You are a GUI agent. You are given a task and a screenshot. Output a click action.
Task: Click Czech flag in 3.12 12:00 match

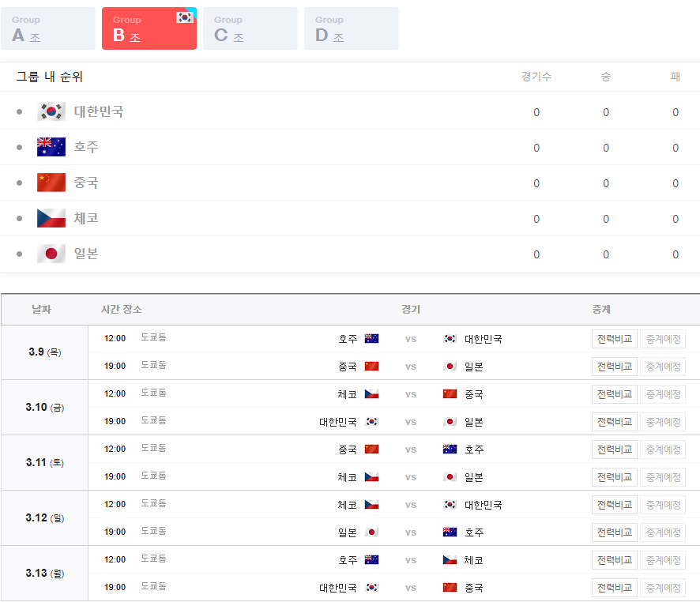click(x=371, y=505)
